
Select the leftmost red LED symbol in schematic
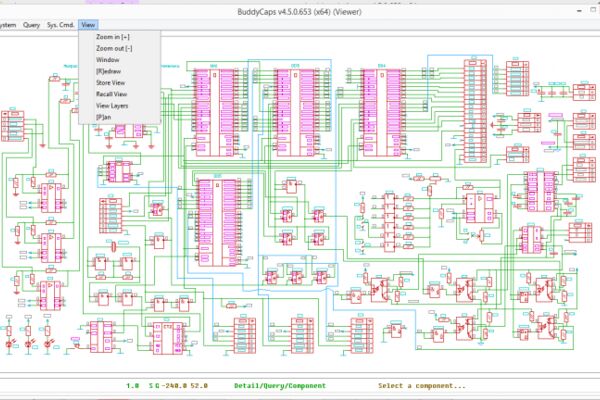[x=9, y=344]
